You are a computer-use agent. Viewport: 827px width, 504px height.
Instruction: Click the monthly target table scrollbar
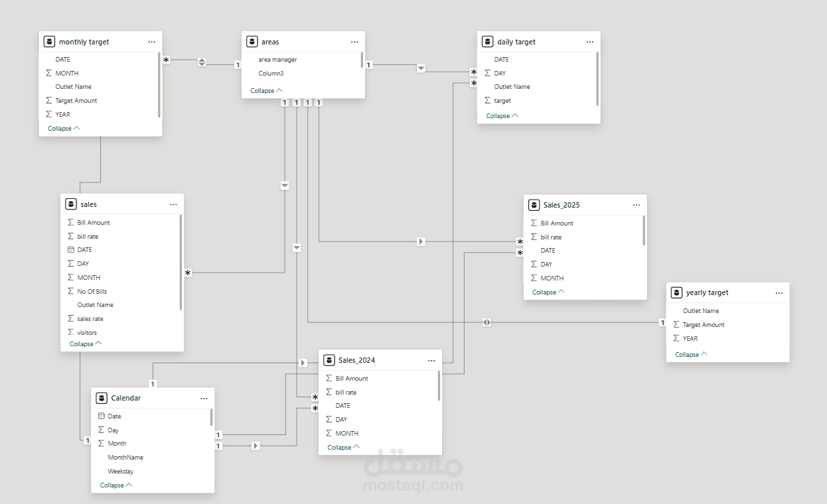[159, 85]
